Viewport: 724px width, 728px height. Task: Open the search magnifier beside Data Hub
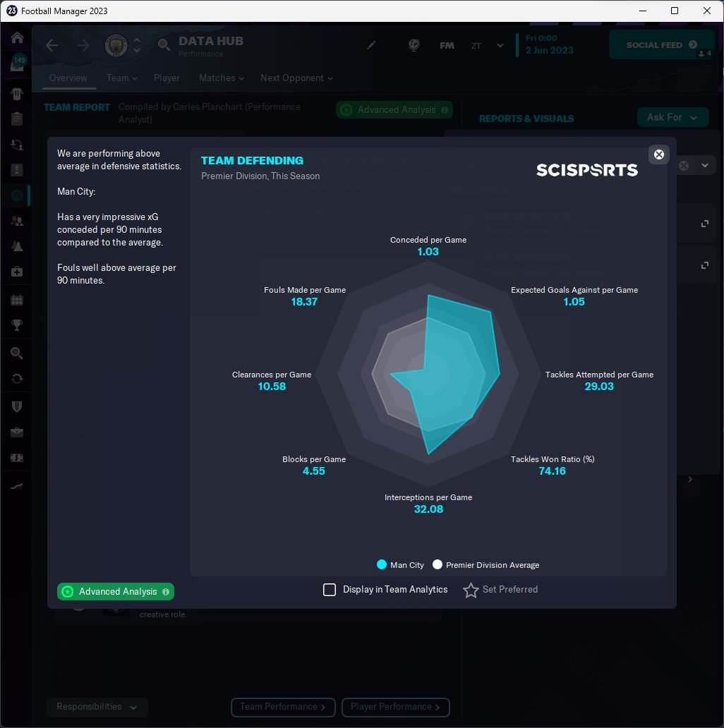163,45
